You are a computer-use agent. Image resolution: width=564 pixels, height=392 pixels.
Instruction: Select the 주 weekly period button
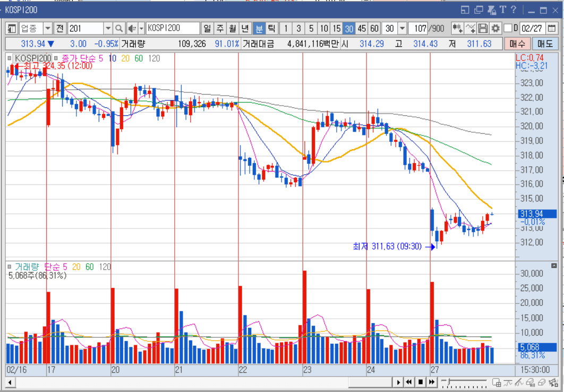pos(220,28)
